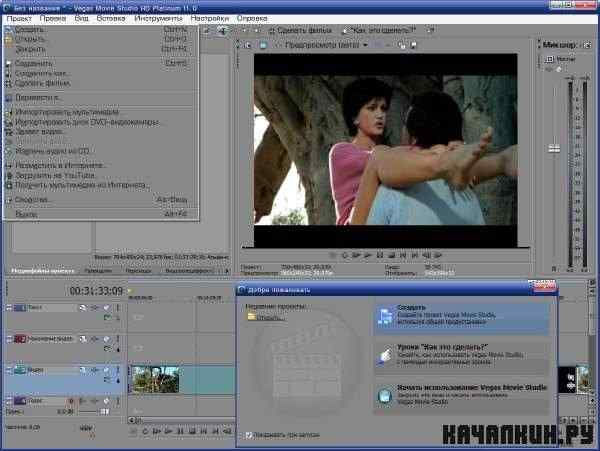Select Загрузить на YouTube menu entry
Viewport: 600px width, 451px height.
[101, 176]
